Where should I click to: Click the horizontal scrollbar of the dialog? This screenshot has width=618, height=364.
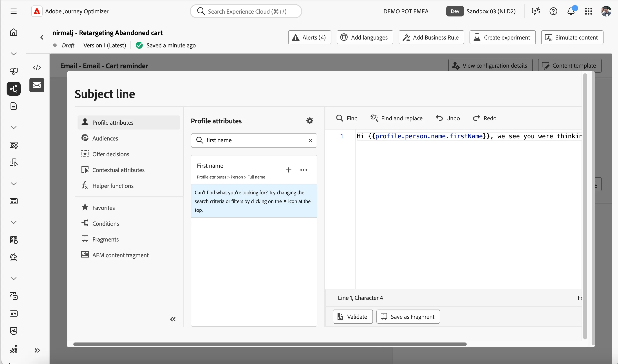270,344
